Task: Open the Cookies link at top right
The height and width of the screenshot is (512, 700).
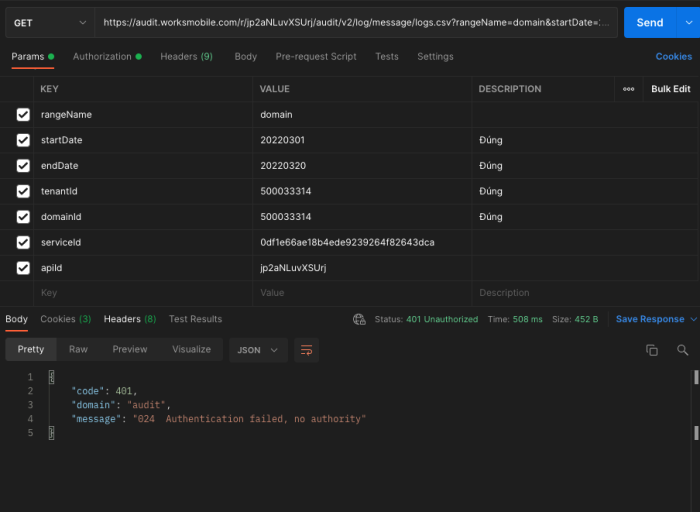Action: 674,57
